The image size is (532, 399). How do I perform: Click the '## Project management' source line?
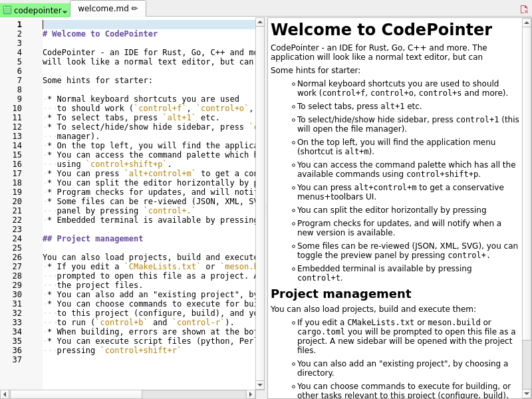click(x=92, y=239)
